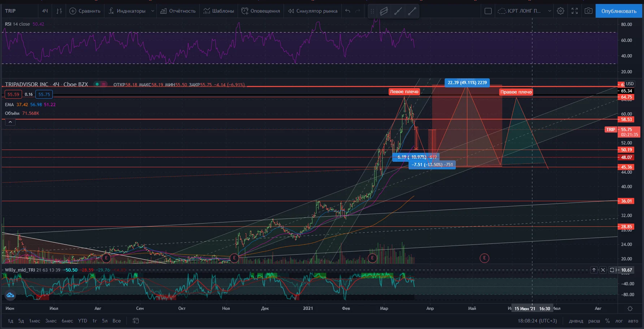This screenshot has height=329, width=644.
Task: Toggle лог logarithmic scale
Action: point(619,321)
